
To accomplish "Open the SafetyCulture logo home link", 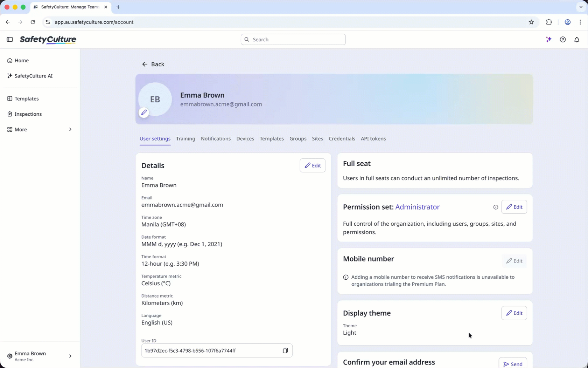I will (x=48, y=40).
